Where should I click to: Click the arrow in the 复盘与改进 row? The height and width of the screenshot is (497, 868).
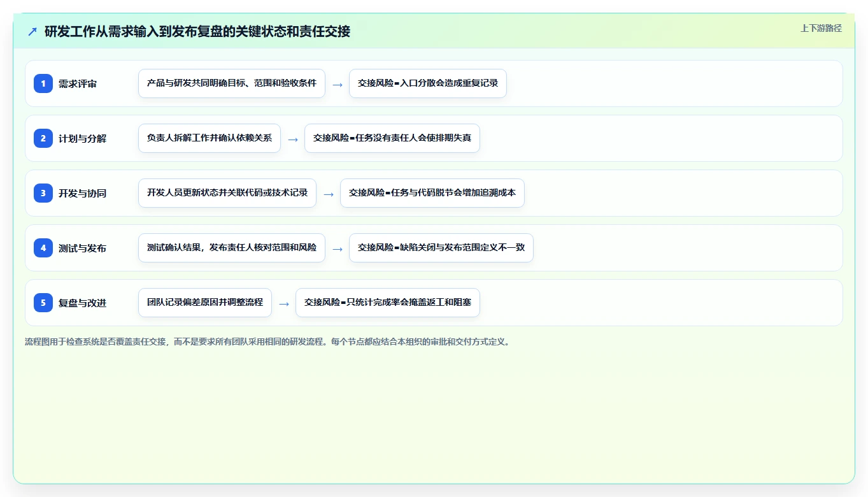[284, 303]
